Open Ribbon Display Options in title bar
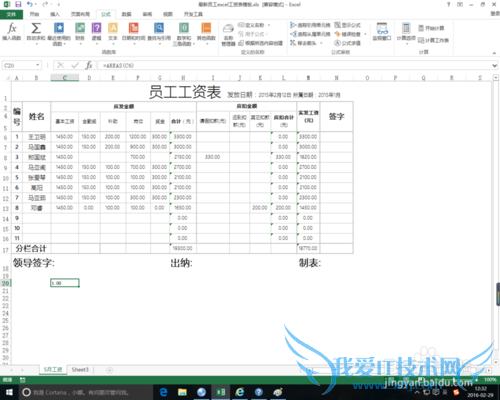The image size is (500, 400). 460,4
